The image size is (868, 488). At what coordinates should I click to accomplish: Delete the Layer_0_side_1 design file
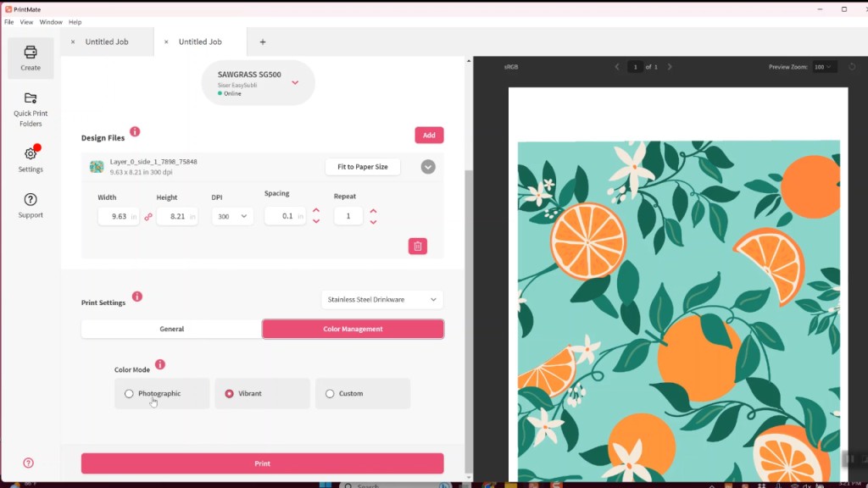point(417,246)
